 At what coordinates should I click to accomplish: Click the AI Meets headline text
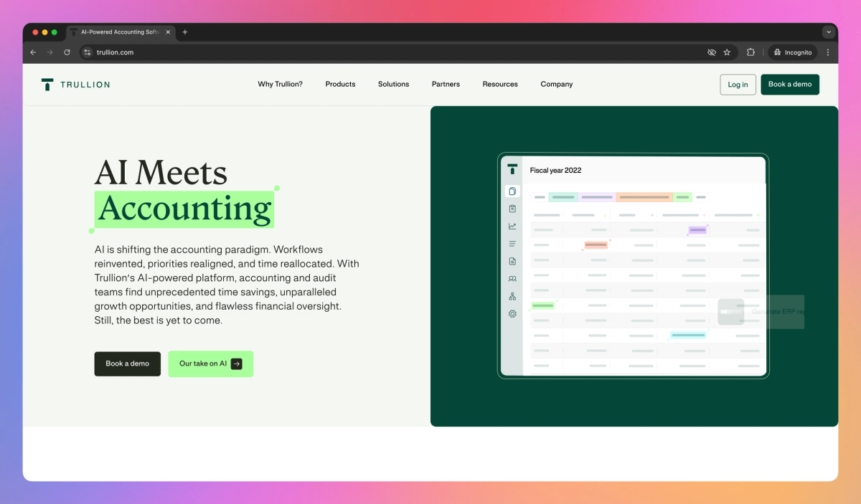pos(161,172)
